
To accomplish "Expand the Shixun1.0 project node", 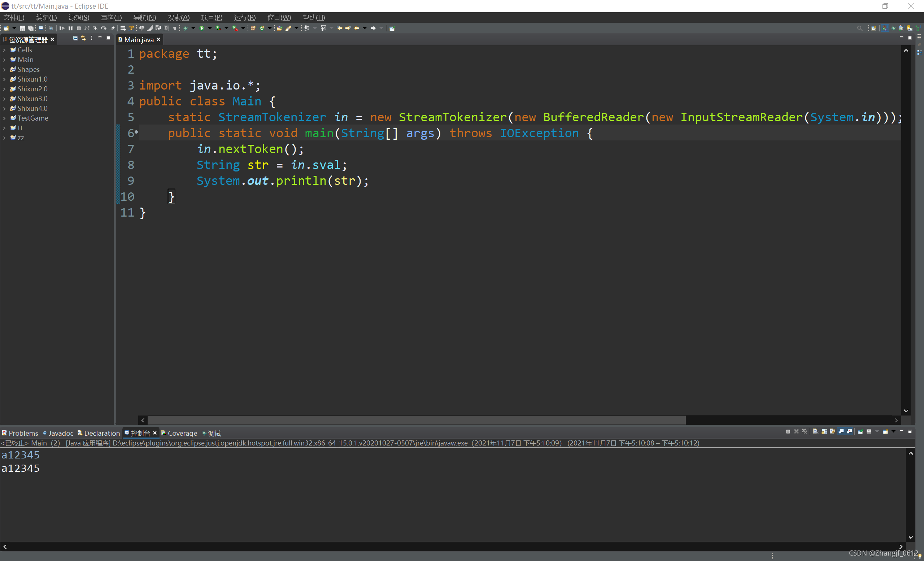I will (4, 79).
